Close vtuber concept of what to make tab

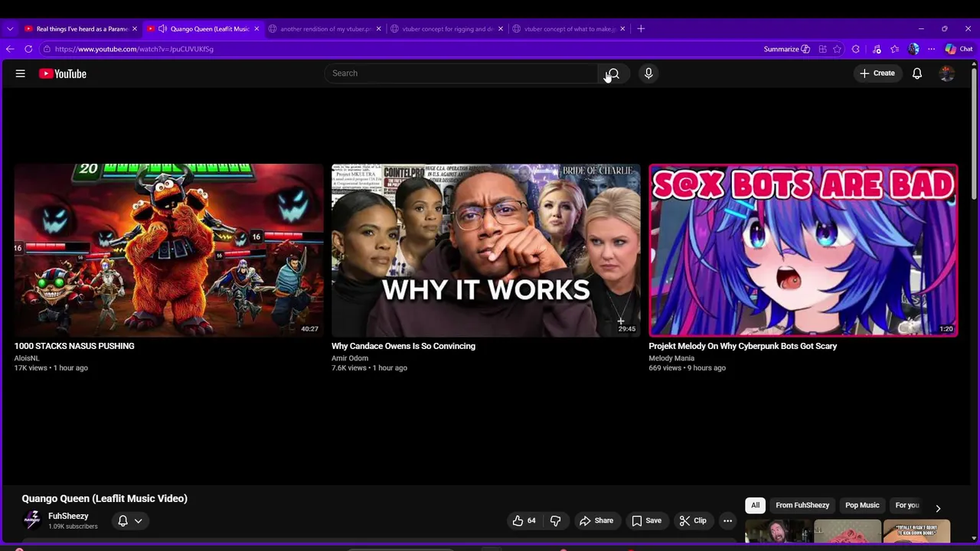[x=622, y=29]
